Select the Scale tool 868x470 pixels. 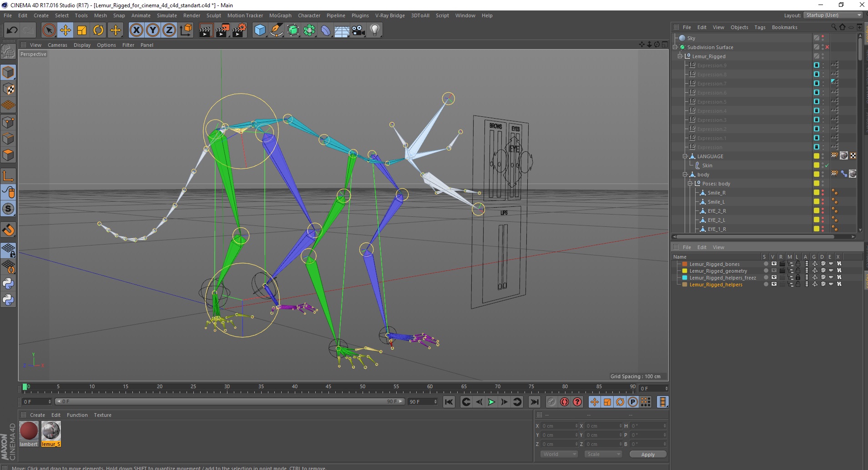pyautogui.click(x=82, y=30)
